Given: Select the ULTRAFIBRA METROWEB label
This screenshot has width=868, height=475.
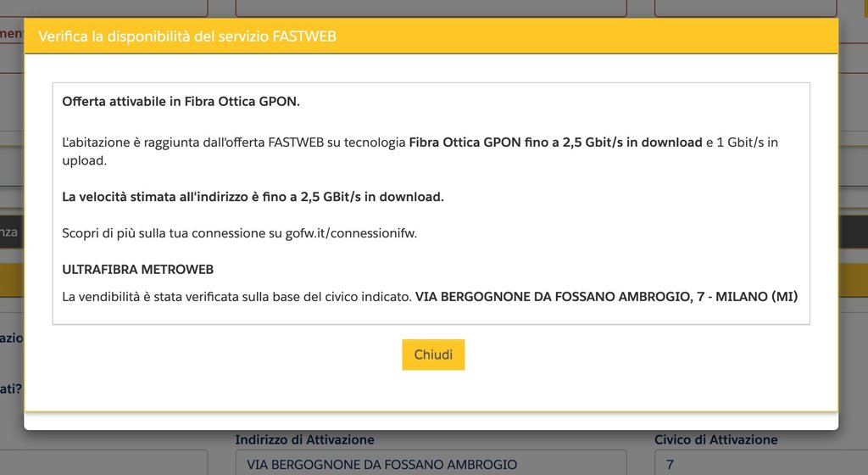Looking at the screenshot, I should coord(137,270).
